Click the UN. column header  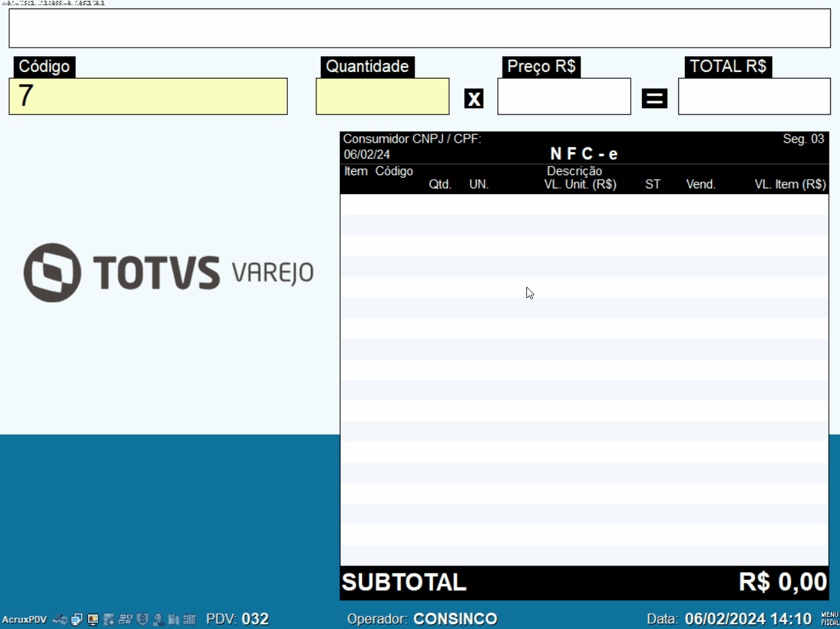point(479,185)
